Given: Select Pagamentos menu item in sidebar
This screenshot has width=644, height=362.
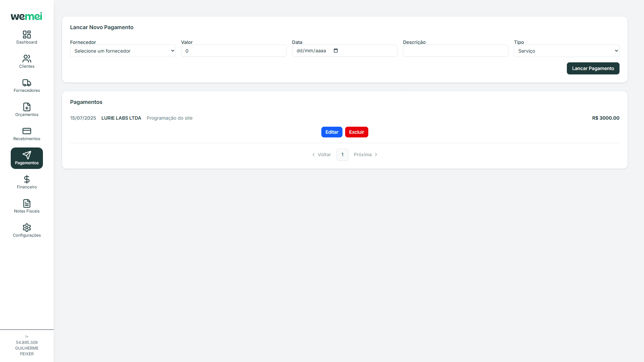Looking at the screenshot, I should (27, 158).
